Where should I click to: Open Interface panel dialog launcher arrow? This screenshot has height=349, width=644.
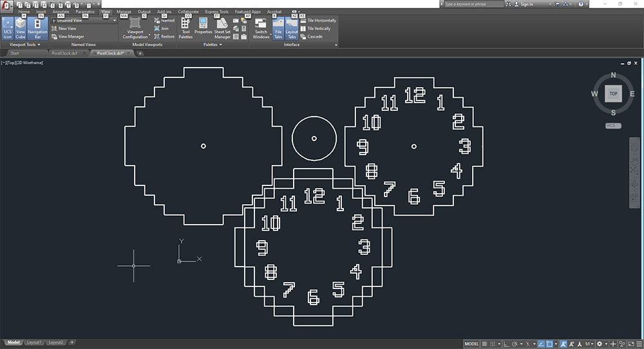[336, 45]
